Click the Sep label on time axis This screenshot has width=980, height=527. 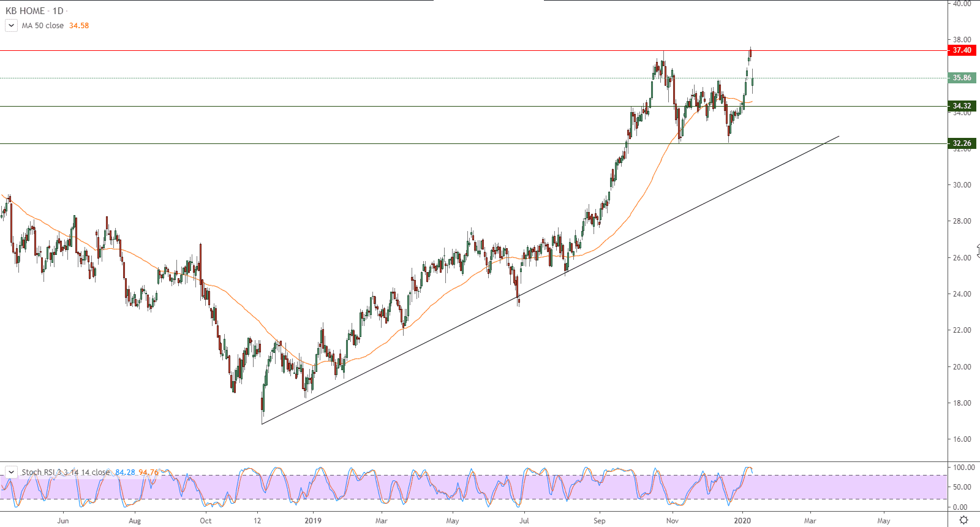click(x=599, y=521)
